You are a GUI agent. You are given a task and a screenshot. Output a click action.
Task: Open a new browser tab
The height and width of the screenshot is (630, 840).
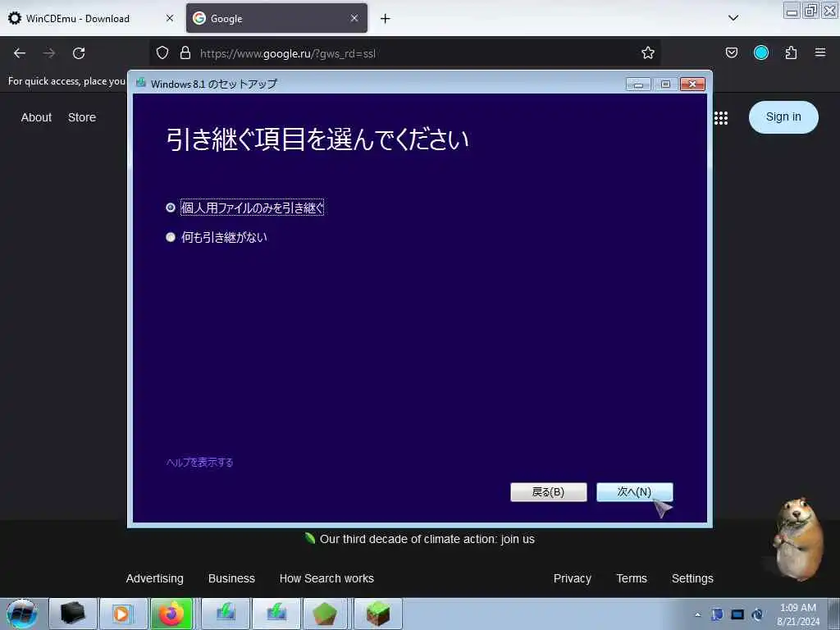coord(385,19)
